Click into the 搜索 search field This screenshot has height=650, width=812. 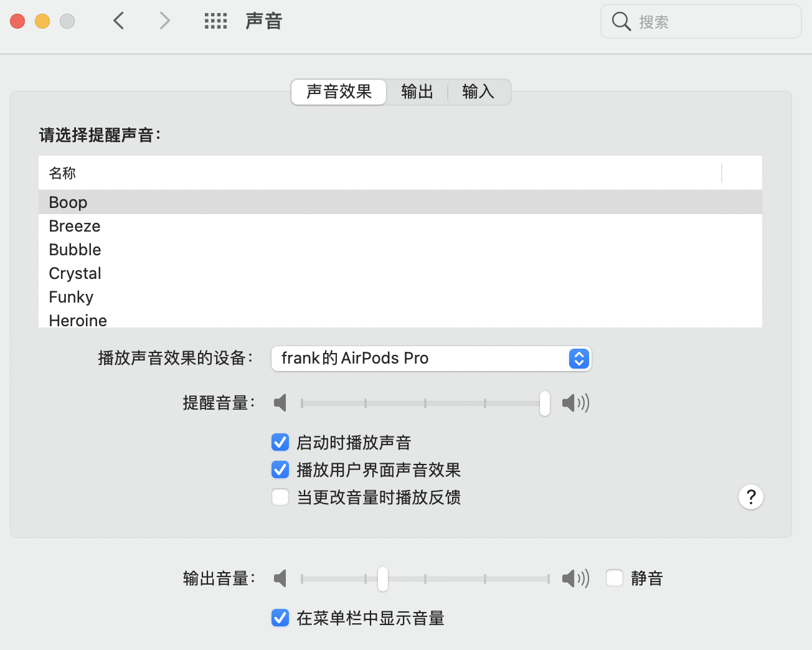tap(710, 22)
